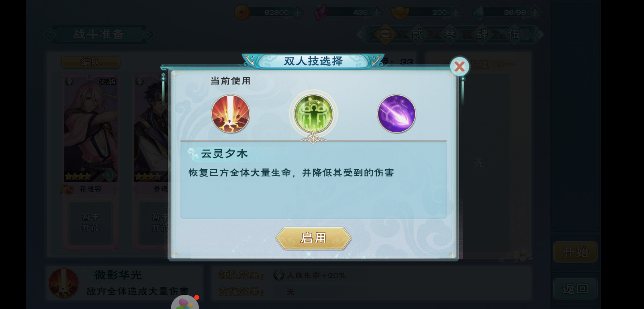Close the 双人技选择 dialog
The height and width of the screenshot is (309, 644).
click(x=460, y=67)
